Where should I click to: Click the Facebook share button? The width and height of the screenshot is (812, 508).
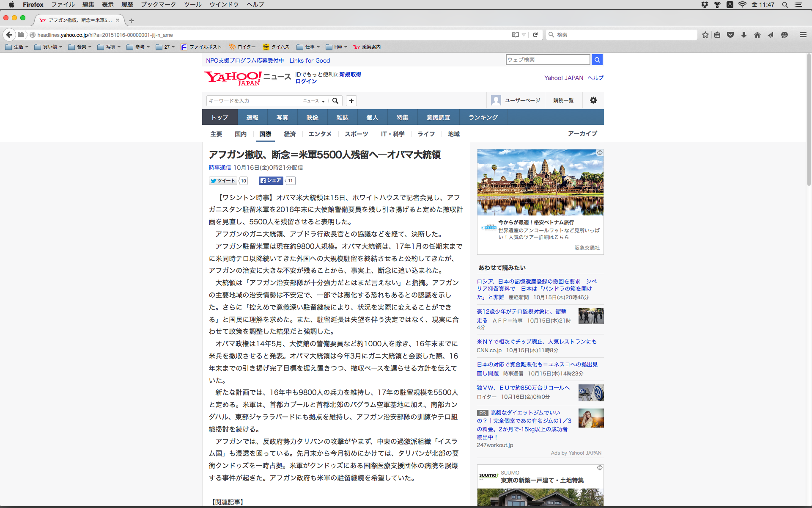[x=271, y=181]
